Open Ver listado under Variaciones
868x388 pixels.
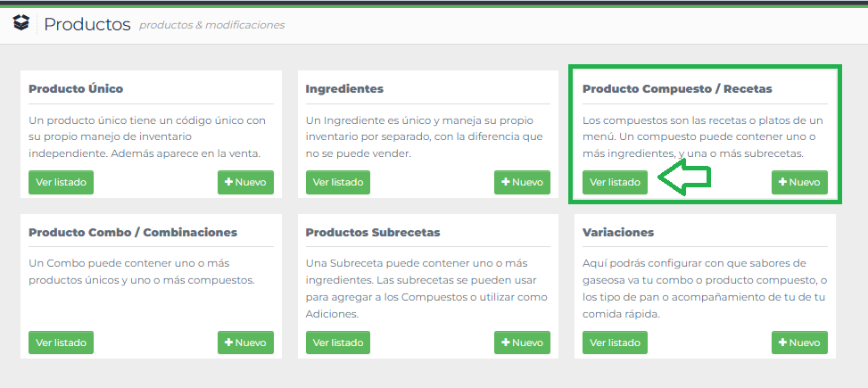[x=615, y=343]
